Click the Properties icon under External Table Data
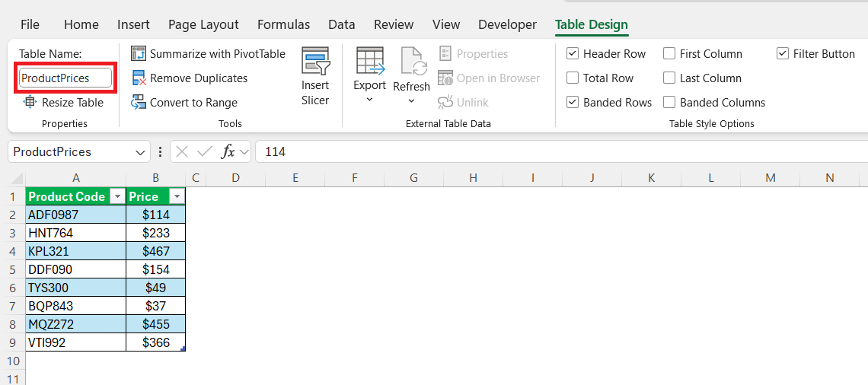868x385 pixels. [445, 54]
